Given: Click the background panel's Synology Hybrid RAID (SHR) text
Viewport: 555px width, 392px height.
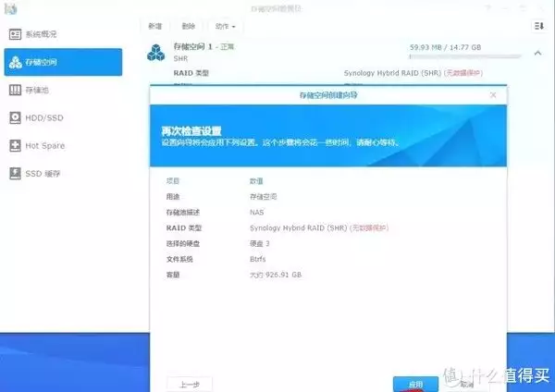Looking at the screenshot, I should coord(392,73).
